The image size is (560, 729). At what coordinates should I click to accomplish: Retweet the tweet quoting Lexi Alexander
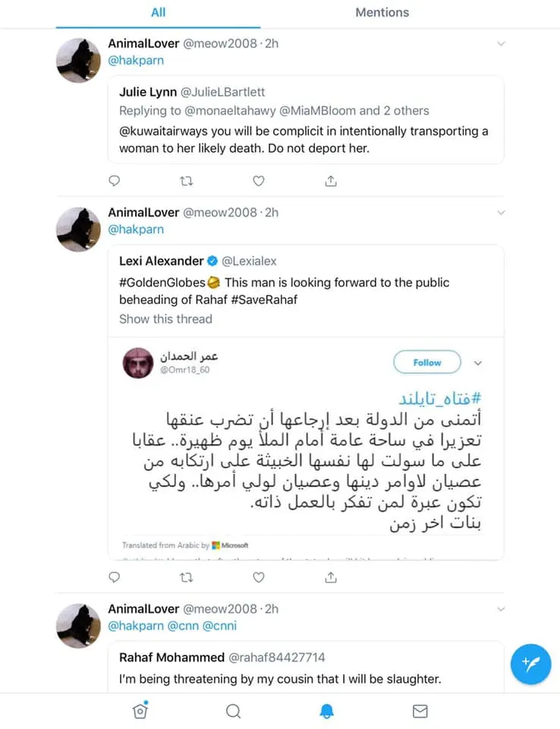pos(186,577)
